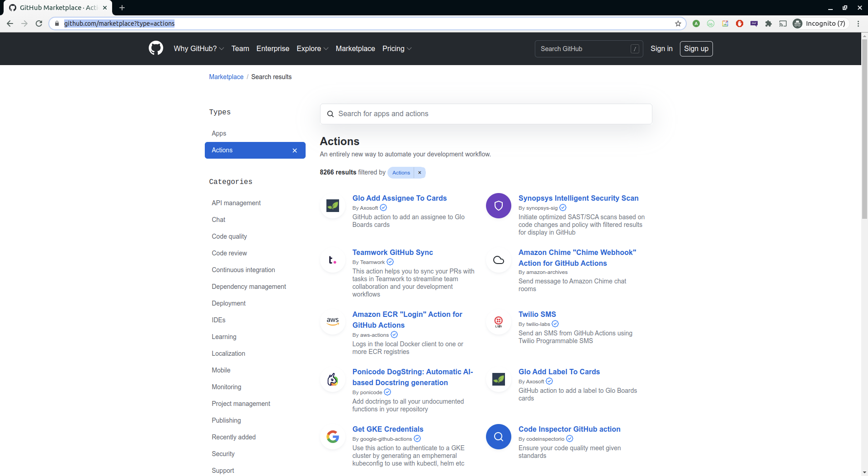The width and height of the screenshot is (868, 476).
Task: Click the Google logo for Get GKE Credentials
Action: [333, 437]
